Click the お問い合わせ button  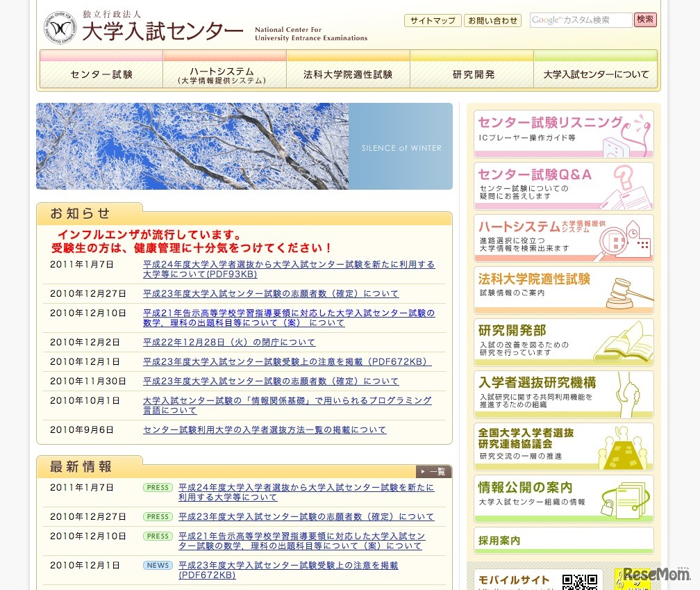[493, 21]
